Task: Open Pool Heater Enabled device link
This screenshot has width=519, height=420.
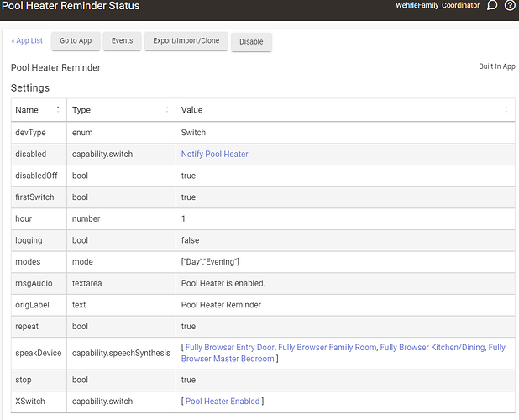Action: coord(223,402)
